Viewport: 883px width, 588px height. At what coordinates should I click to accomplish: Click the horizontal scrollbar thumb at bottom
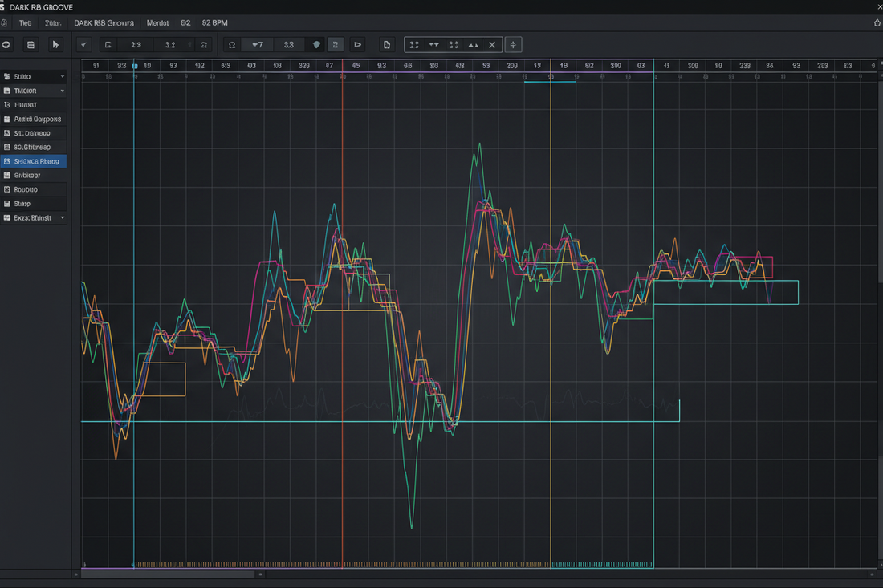coord(168,574)
